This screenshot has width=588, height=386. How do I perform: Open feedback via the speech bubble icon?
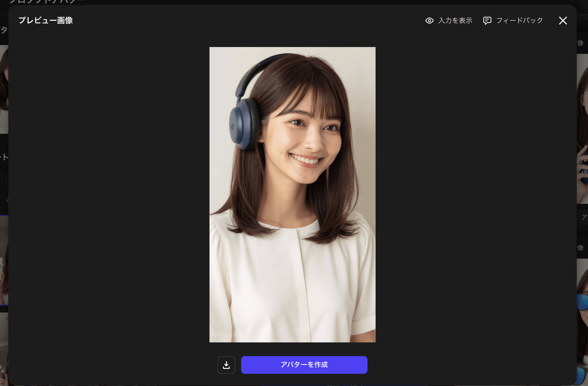pyautogui.click(x=487, y=21)
